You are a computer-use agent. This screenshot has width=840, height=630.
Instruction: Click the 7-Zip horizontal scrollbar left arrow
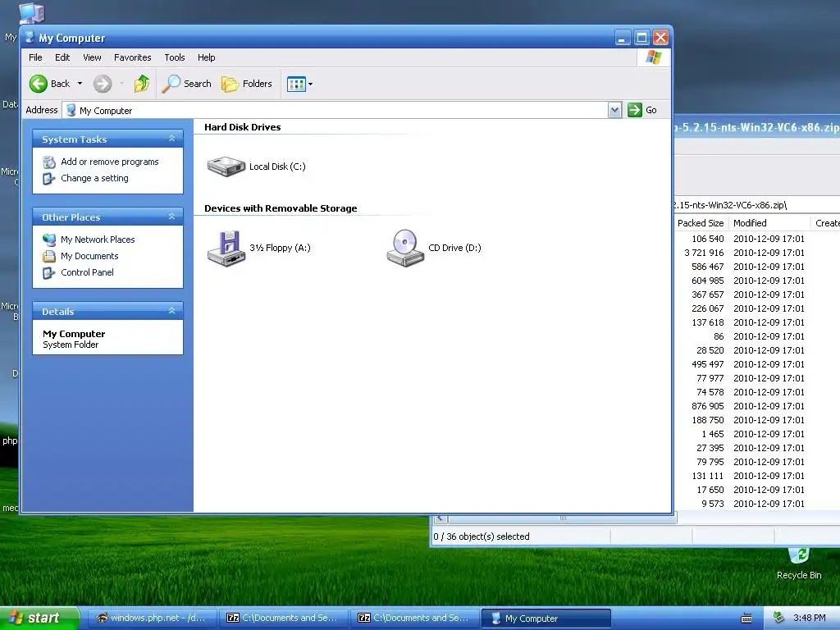(x=441, y=518)
